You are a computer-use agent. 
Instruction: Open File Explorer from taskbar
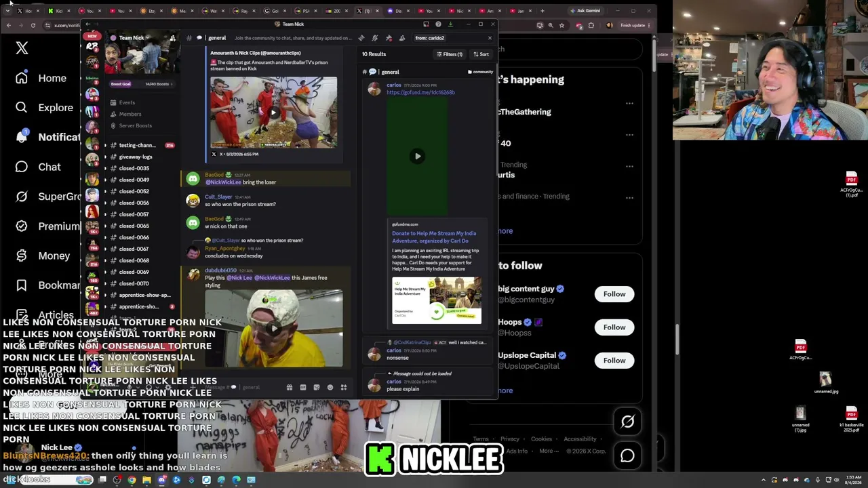click(x=146, y=480)
